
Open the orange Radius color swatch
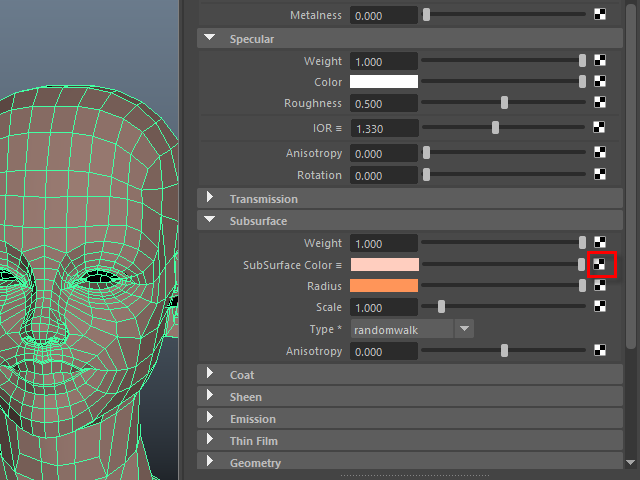tap(383, 286)
